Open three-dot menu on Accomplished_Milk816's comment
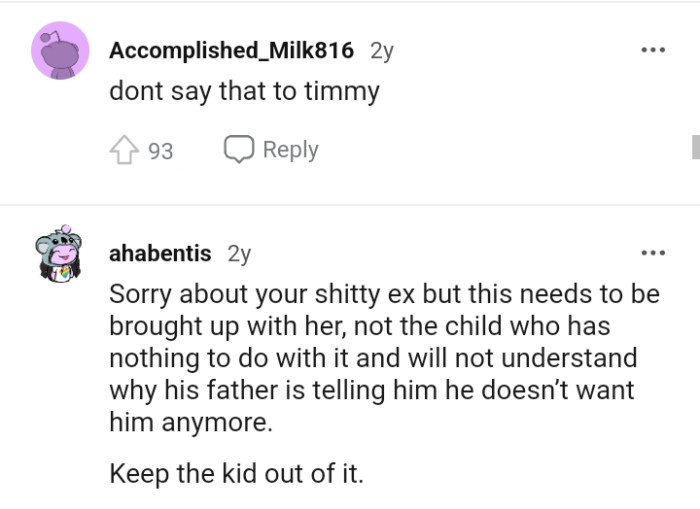The width and height of the screenshot is (700, 509). pyautogui.click(x=653, y=50)
